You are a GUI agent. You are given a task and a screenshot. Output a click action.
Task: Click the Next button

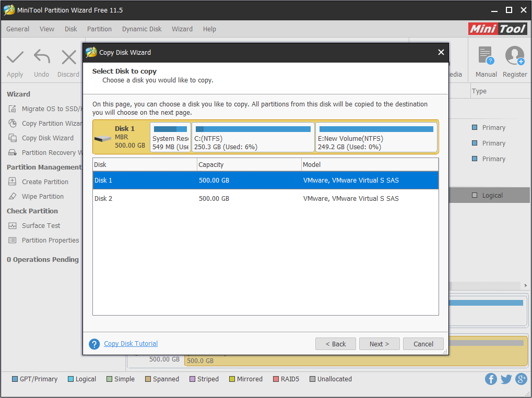(x=380, y=344)
